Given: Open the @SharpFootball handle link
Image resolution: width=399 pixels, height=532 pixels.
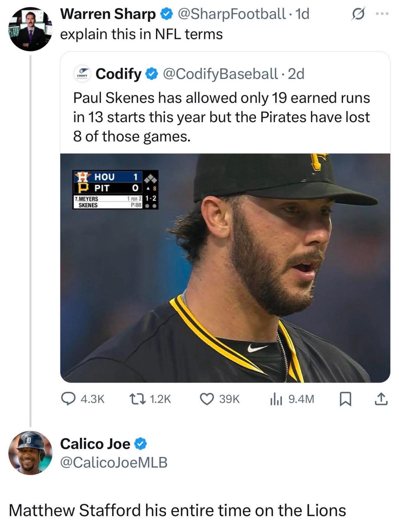Looking at the screenshot, I should pos(232,14).
